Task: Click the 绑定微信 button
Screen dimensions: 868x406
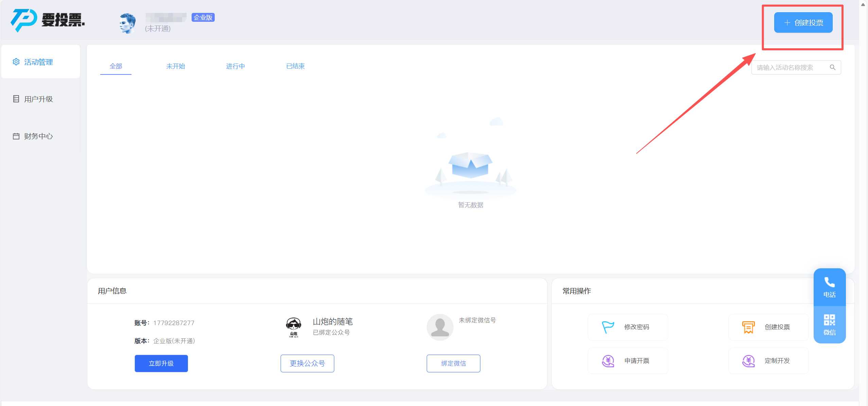Action: click(453, 363)
